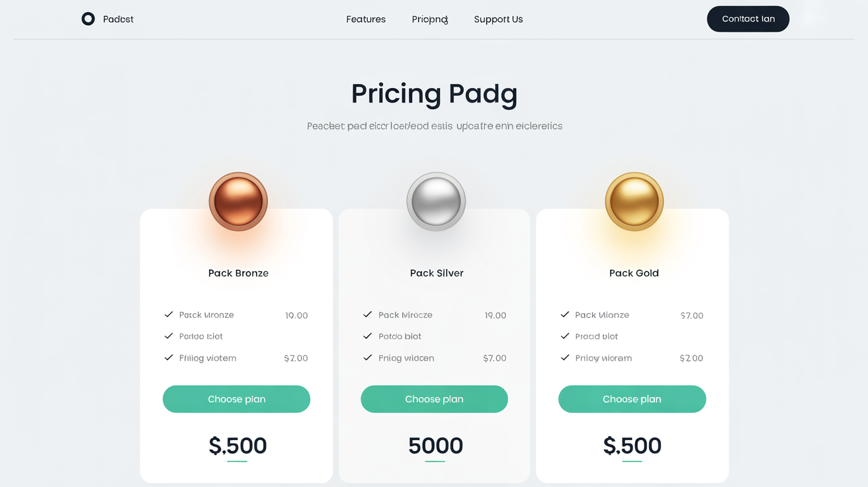Viewport: 868px width, 487px height.
Task: Click the checkmark beside Pack Silver's first feature
Action: (368, 315)
